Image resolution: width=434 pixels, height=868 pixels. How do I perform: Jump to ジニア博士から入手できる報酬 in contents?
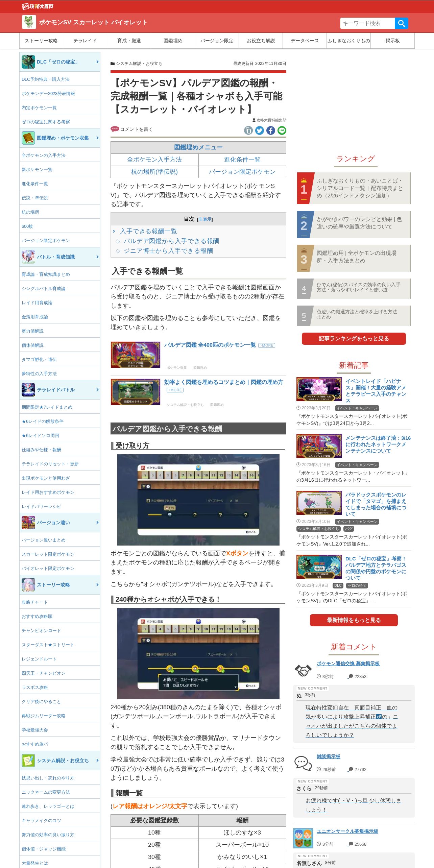point(168,251)
